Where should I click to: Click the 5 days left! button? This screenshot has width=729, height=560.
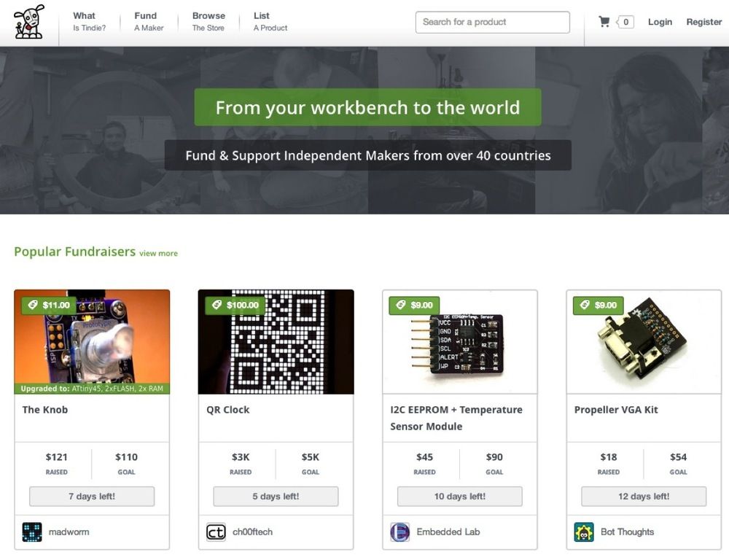pos(276,497)
